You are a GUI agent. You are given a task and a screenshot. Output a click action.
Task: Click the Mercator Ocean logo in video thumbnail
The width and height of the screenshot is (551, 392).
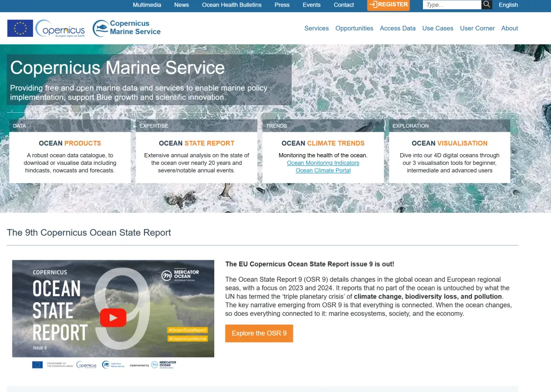180,275
